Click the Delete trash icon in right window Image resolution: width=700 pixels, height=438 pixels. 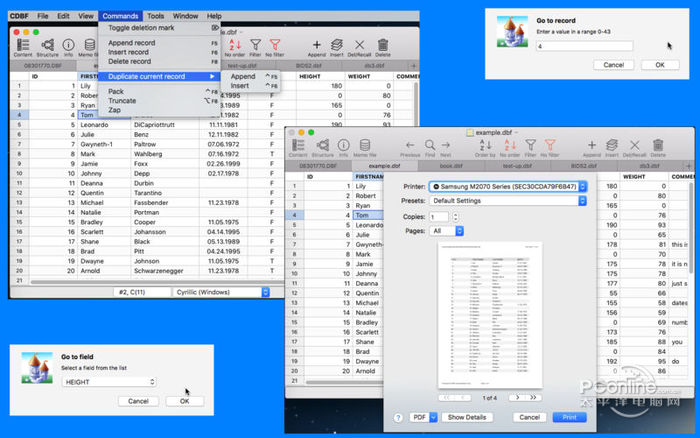point(658,145)
